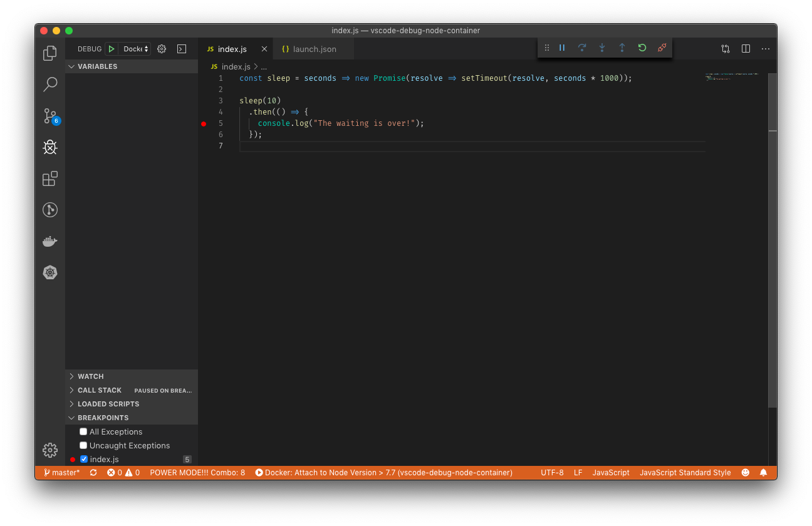Collapse the Breakpoints section
812x526 pixels.
click(x=132, y=418)
